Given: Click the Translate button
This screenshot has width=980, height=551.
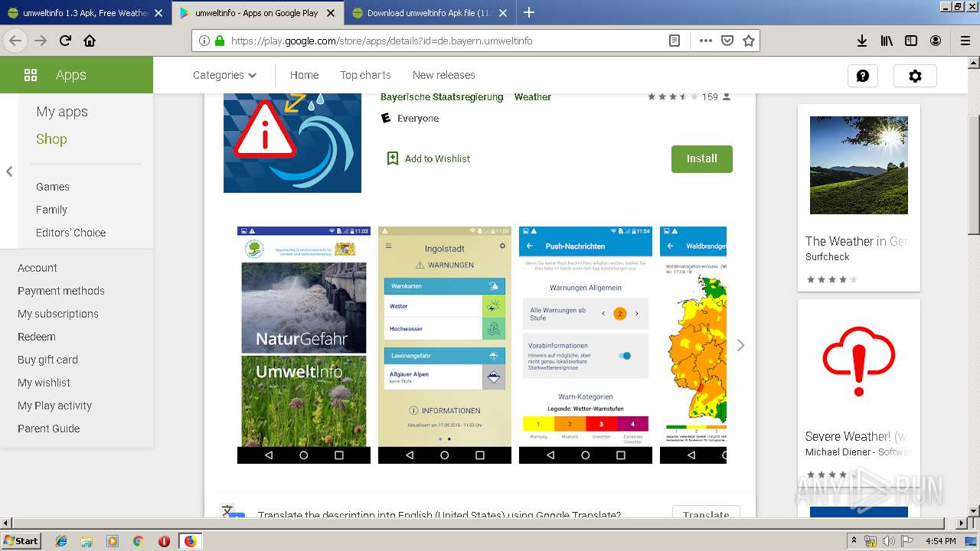Looking at the screenshot, I should point(706,514).
